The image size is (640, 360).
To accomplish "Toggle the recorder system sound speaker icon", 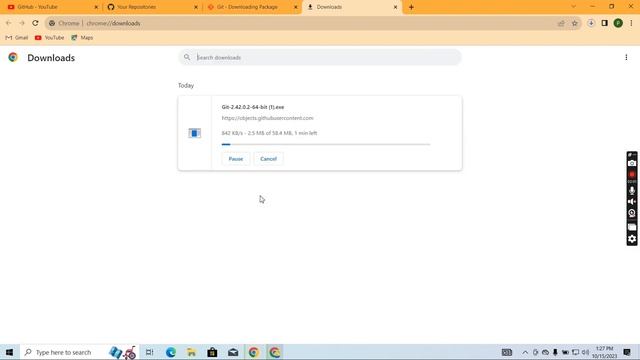I will tap(632, 202).
